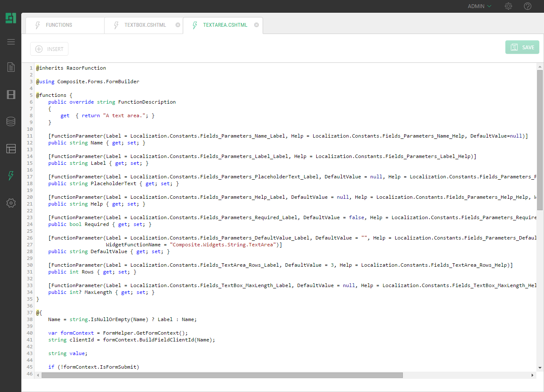
Task: Click the INSERT button
Action: point(49,49)
